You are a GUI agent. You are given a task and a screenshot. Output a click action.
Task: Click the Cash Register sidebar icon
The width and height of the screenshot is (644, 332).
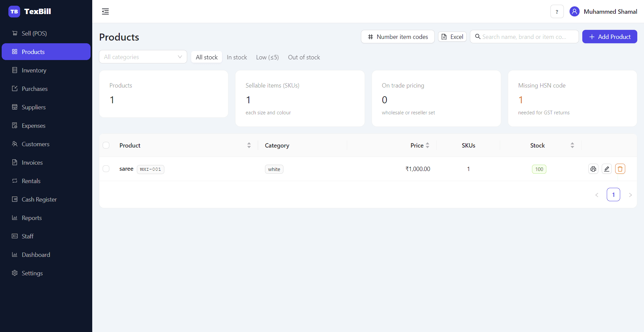pos(15,199)
